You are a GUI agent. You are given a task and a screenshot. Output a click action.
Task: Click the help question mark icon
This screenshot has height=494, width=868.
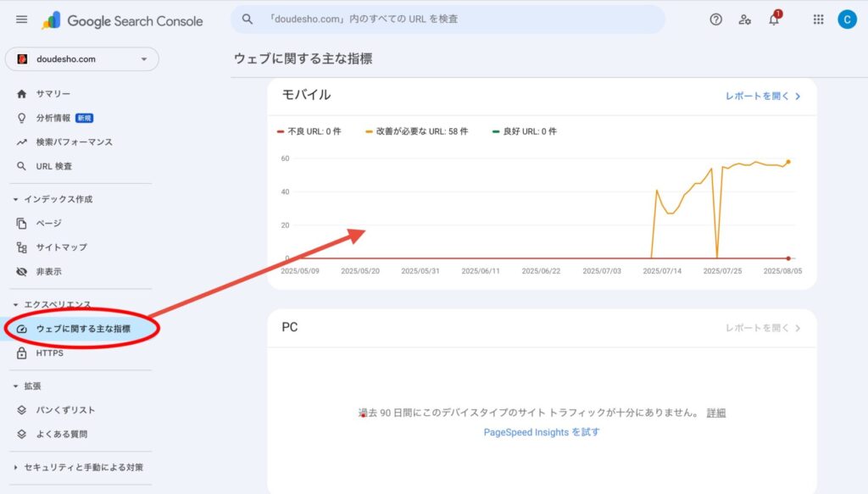715,19
